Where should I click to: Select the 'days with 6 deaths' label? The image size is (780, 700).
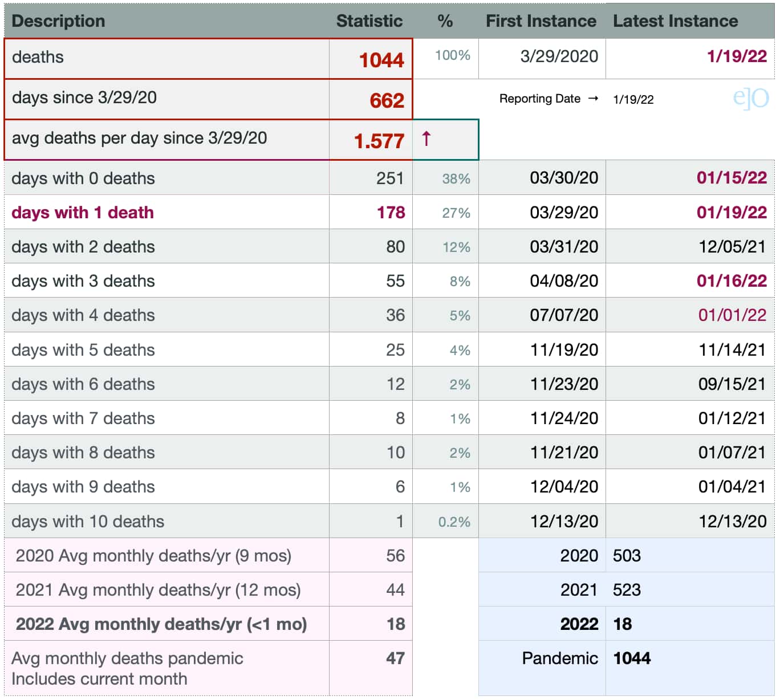pyautogui.click(x=83, y=384)
